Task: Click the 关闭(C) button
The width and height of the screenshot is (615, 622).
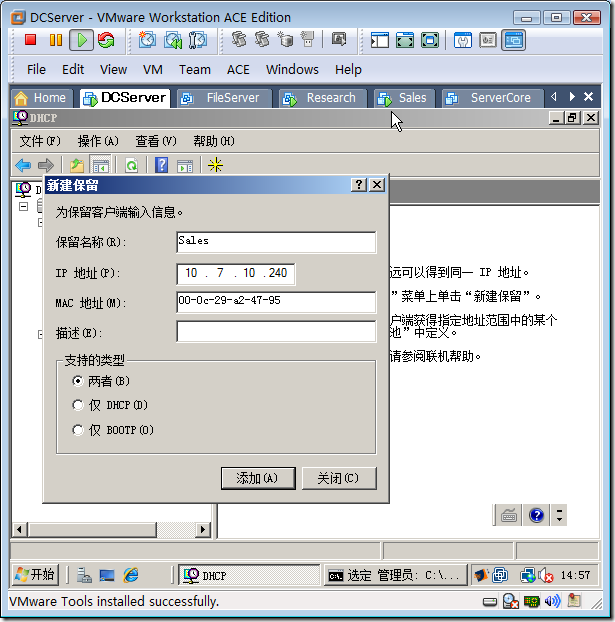Action: 339,478
